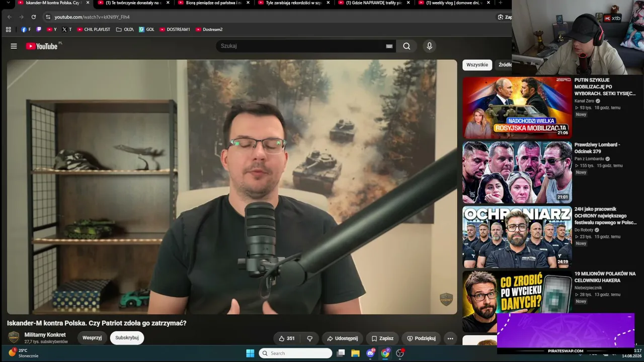Click the Podziękuj thanks button
Image resolution: width=644 pixels, height=362 pixels.
tap(421, 338)
